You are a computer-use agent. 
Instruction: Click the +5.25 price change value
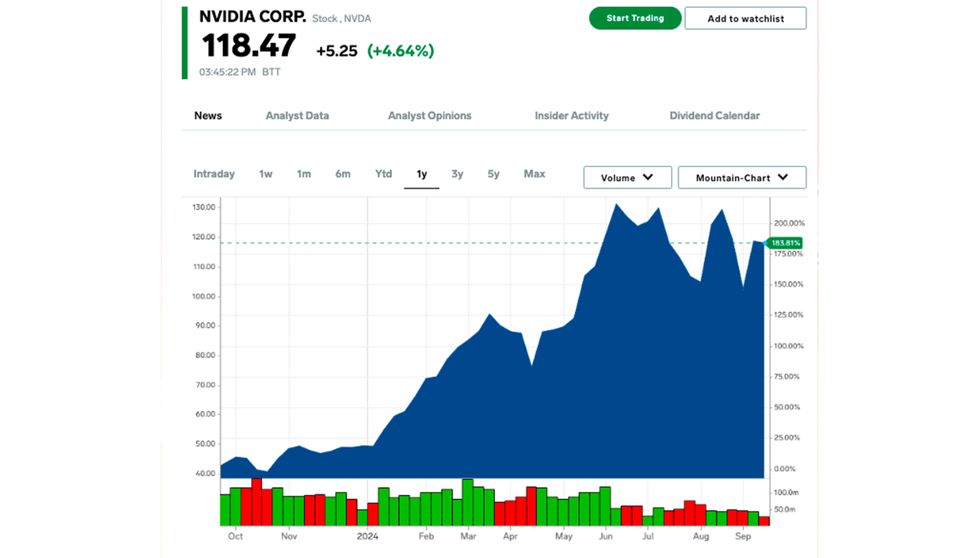coord(337,51)
